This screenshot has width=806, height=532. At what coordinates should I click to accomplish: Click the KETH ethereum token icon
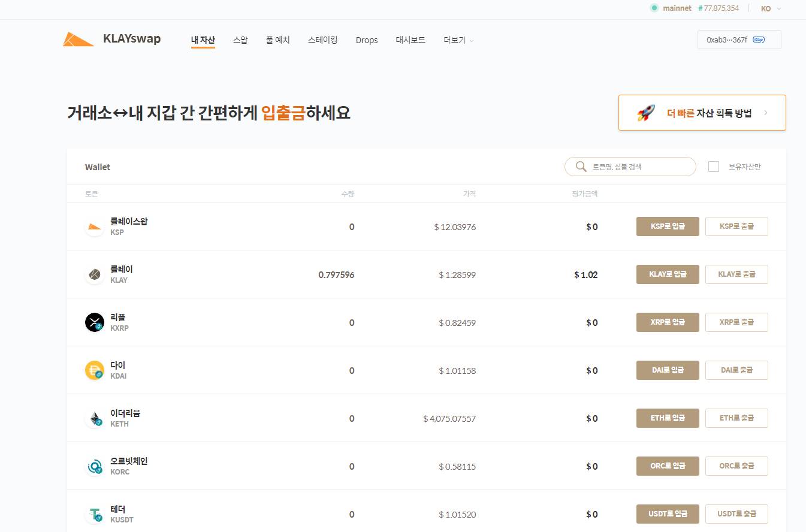[x=95, y=418]
